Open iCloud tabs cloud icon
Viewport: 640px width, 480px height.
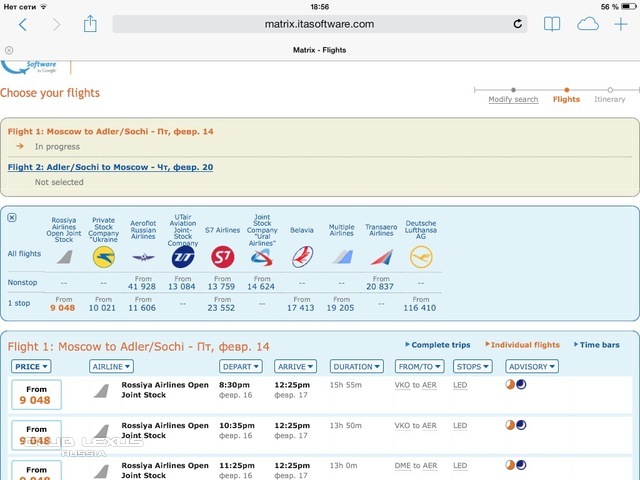click(588, 24)
